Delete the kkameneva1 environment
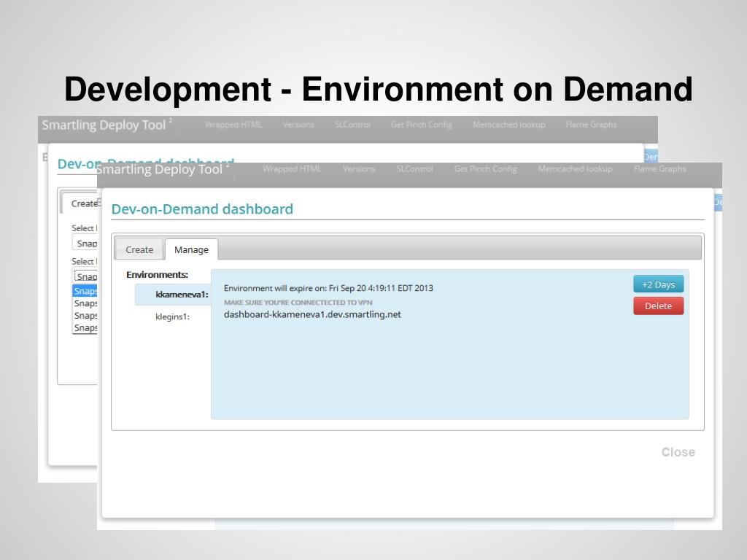The height and width of the screenshot is (560, 747). pos(659,306)
